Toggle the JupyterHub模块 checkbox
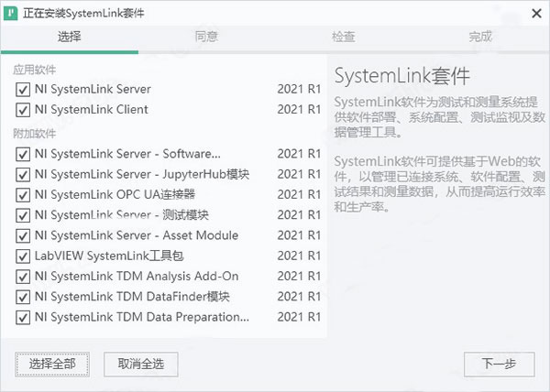This screenshot has height=392, width=550. tap(23, 174)
